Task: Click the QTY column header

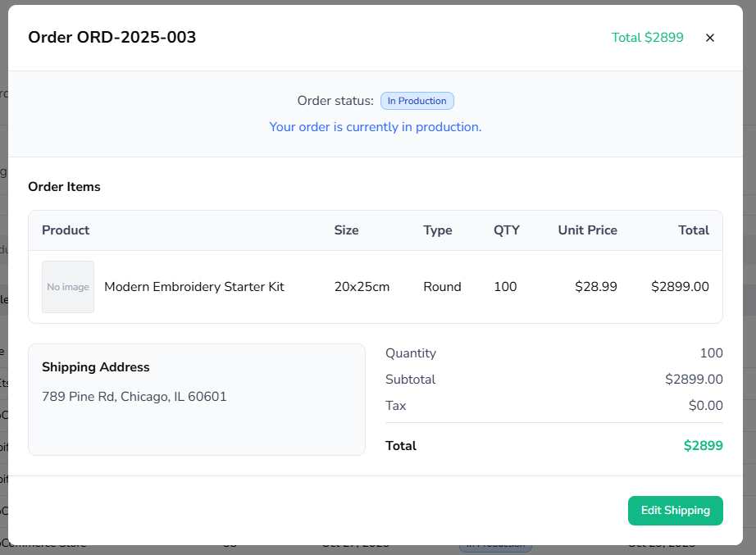Action: click(506, 230)
